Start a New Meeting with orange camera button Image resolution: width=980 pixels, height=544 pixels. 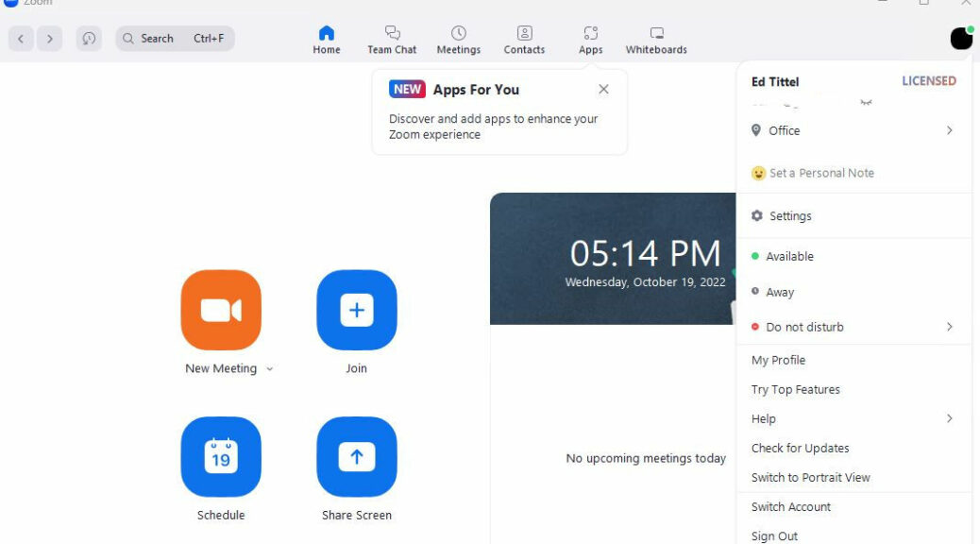(x=221, y=310)
